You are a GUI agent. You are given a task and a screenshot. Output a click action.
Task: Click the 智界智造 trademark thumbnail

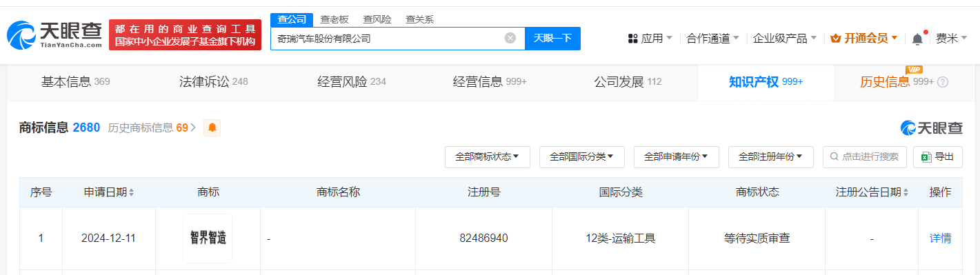coord(208,238)
